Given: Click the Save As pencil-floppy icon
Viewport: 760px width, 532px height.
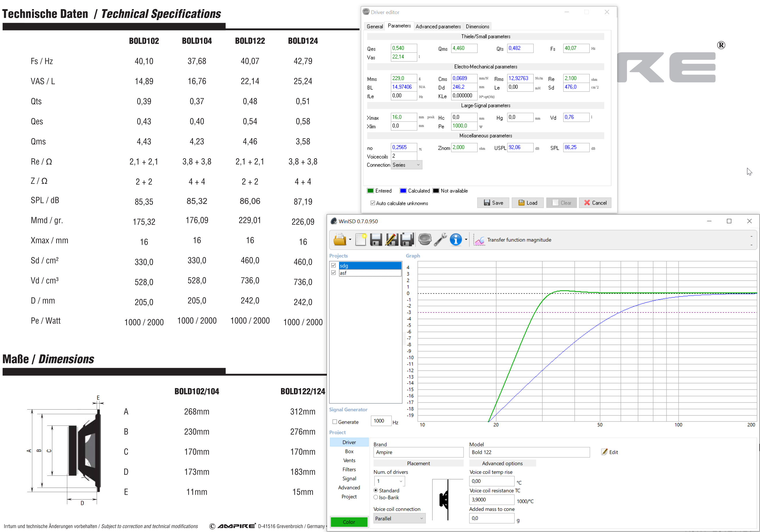Looking at the screenshot, I should coord(392,240).
